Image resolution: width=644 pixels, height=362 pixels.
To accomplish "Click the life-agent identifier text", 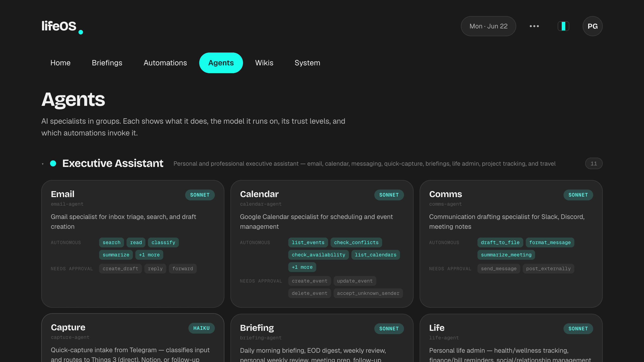I will (444, 338).
